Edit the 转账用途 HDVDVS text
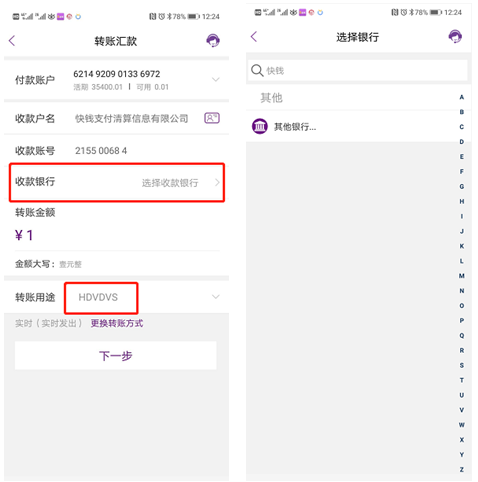This screenshot has width=478, height=482. (x=98, y=297)
